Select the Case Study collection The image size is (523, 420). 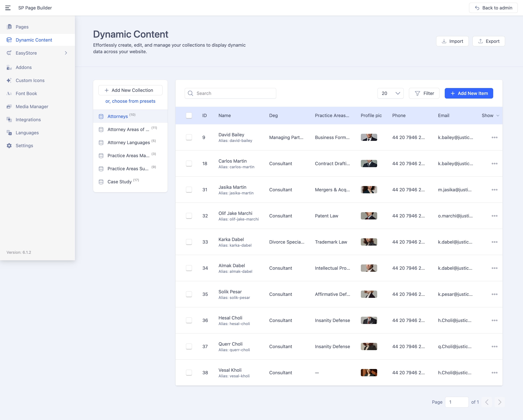point(119,182)
